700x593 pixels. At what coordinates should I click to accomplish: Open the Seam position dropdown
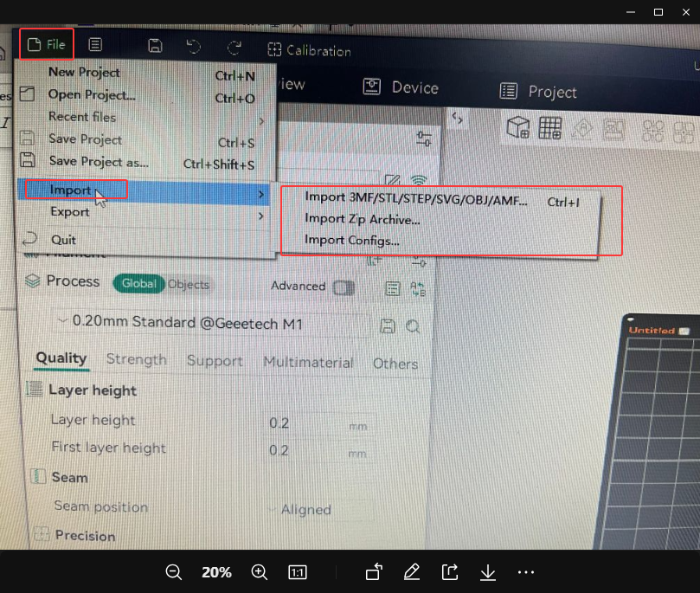pyautogui.click(x=305, y=510)
